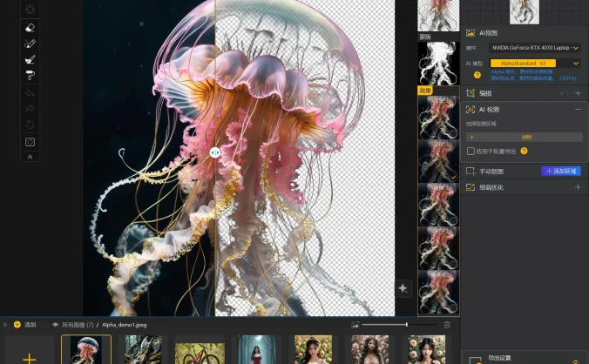Select the jellyfish thumbnail in filmstrip
This screenshot has height=364, width=589.
point(86,350)
